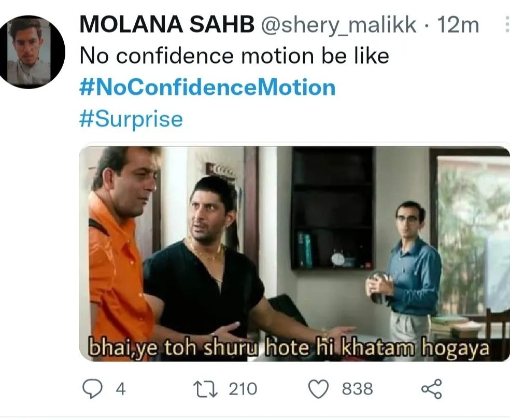The height and width of the screenshot is (420, 510).
Task: Click the reply speech bubble icon
Action: (x=93, y=389)
